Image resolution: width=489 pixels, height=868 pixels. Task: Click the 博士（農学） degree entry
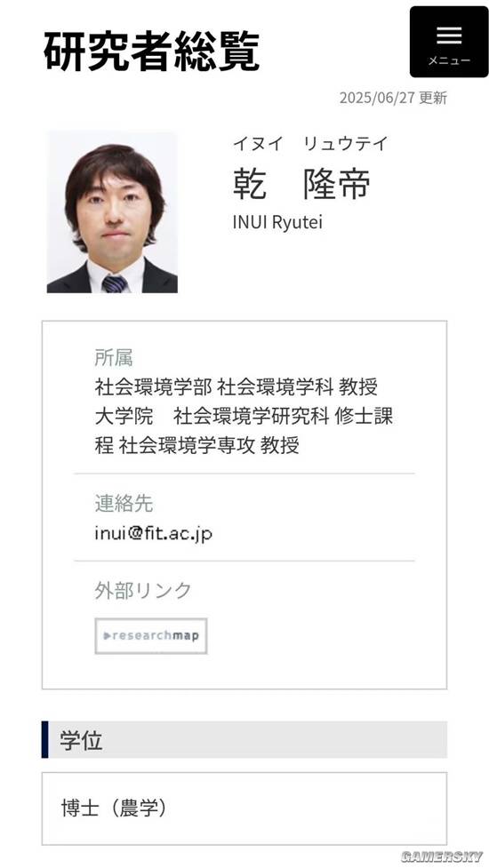(x=114, y=808)
